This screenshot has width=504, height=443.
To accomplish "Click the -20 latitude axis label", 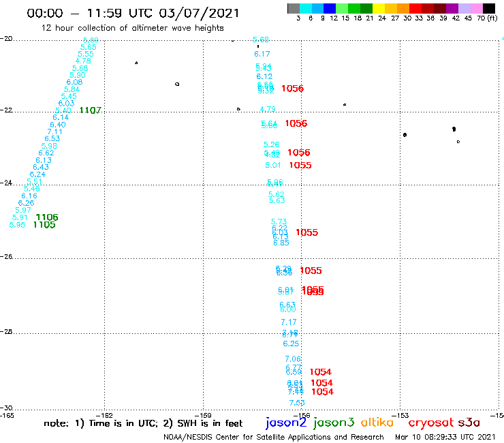I will click(x=6, y=39).
